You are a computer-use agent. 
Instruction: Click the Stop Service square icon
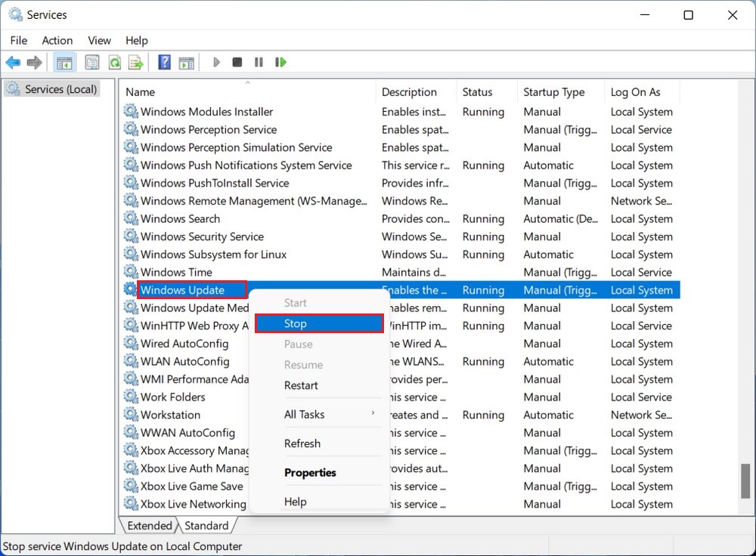[x=237, y=62]
